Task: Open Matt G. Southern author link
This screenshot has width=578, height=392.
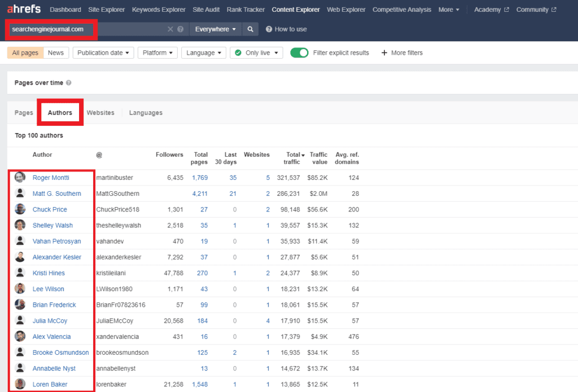Action: tap(57, 193)
